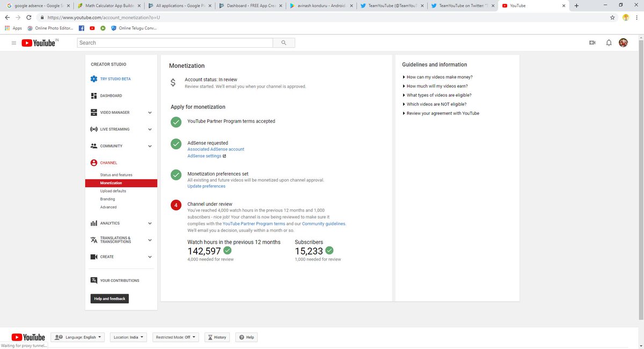This screenshot has height=349, width=644.
Task: Switch to the TeamYouTube (@TeamYouTube) tab
Action: 391,5
